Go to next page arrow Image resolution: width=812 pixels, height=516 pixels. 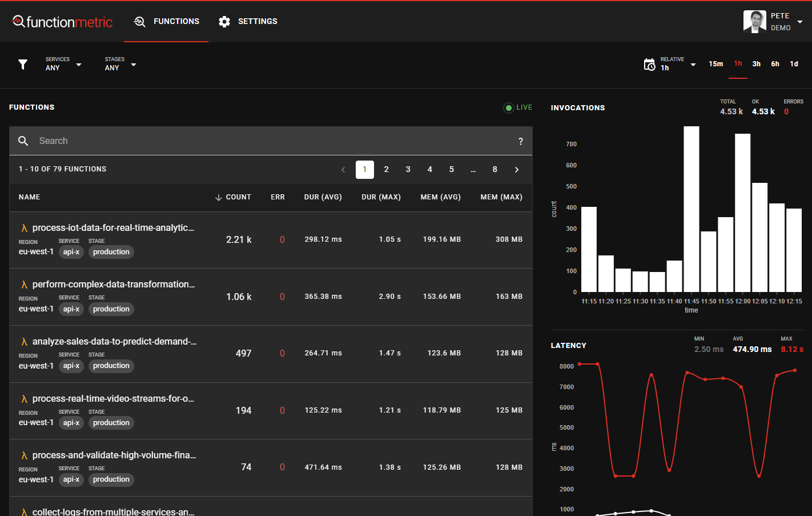click(x=517, y=170)
